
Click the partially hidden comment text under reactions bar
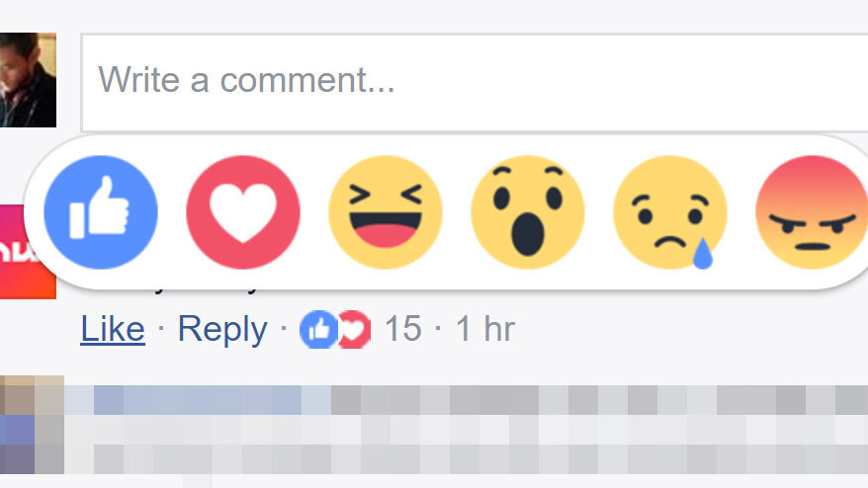pos(205,289)
